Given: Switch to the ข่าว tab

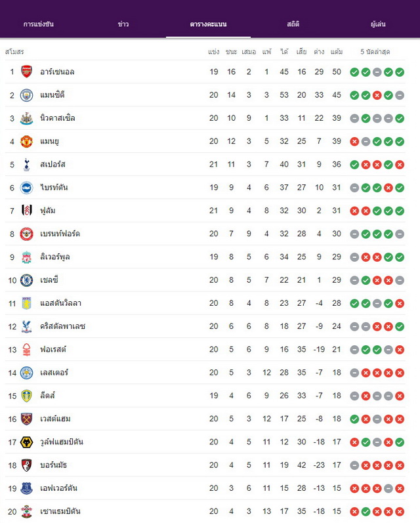Looking at the screenshot, I should [x=123, y=24].
